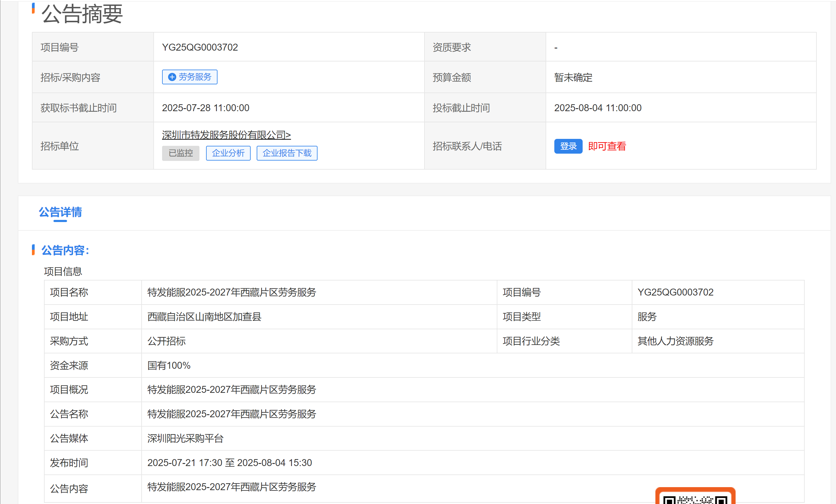836x504 pixels.
Task: Click the plus icon on 劳务服务 tag
Action: 172,77
